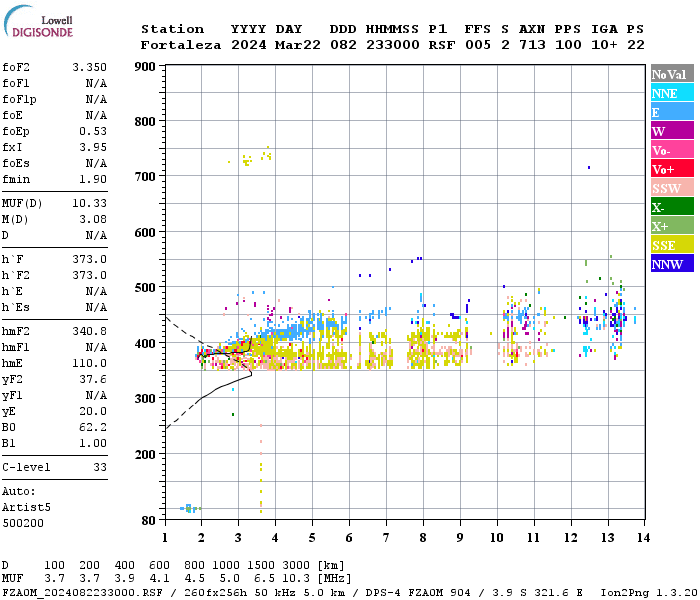Click the day-of-year 082 value

(343, 45)
